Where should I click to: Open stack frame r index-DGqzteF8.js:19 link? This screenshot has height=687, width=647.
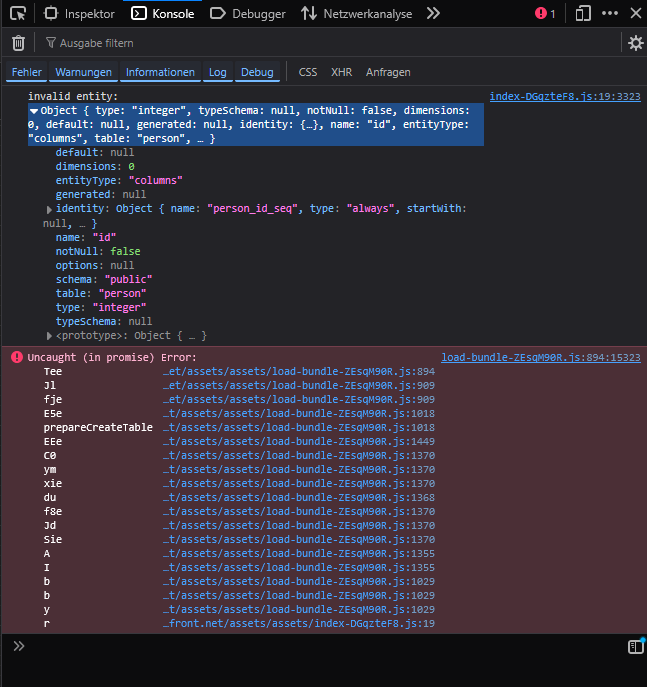pyautogui.click(x=299, y=623)
